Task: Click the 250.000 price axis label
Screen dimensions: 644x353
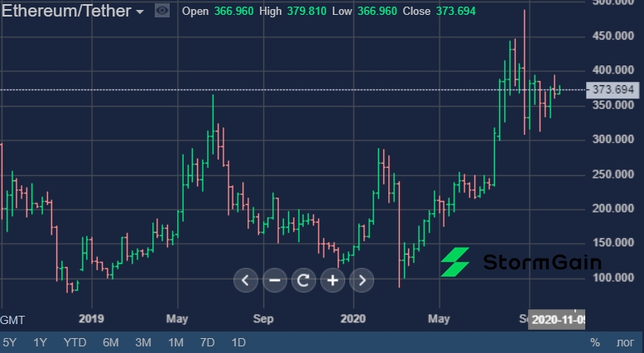Action: (613, 174)
